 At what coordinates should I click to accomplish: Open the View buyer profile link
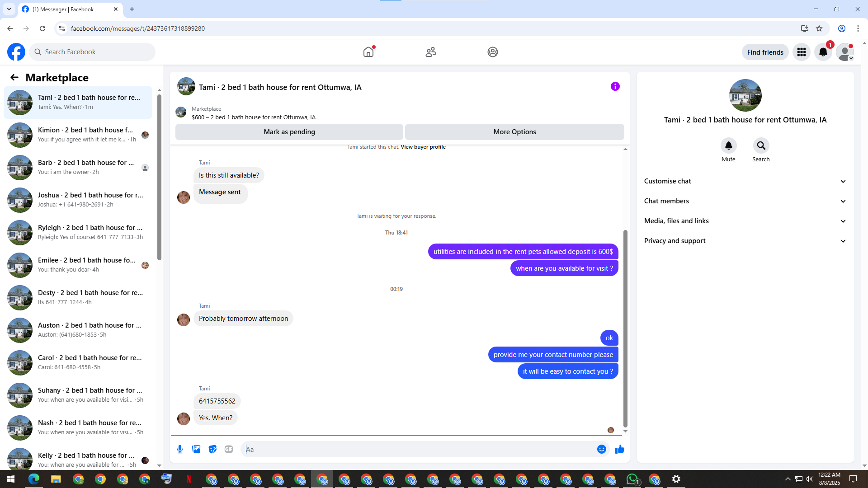423,147
